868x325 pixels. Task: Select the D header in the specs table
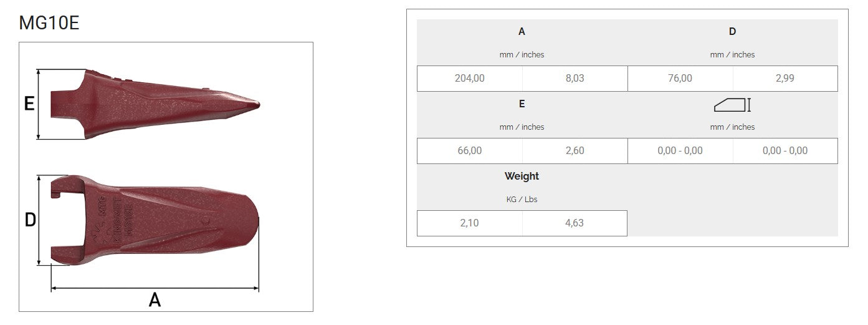[732, 32]
